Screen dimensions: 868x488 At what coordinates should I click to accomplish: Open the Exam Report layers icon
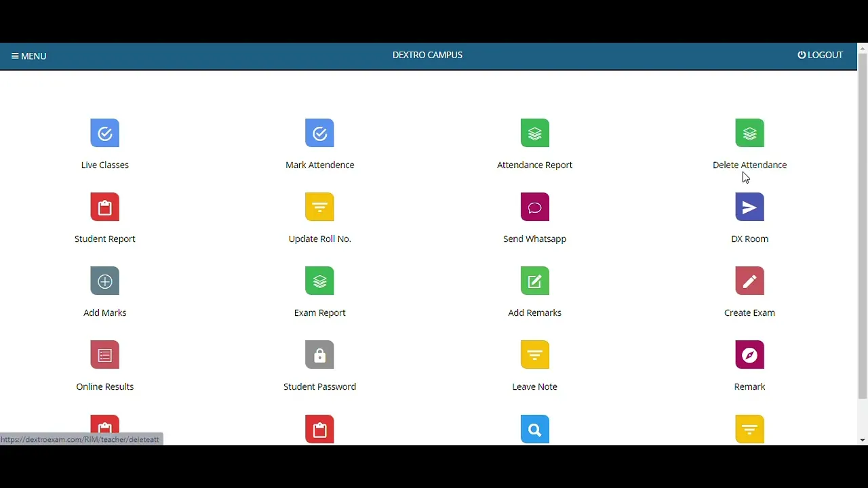point(320,281)
